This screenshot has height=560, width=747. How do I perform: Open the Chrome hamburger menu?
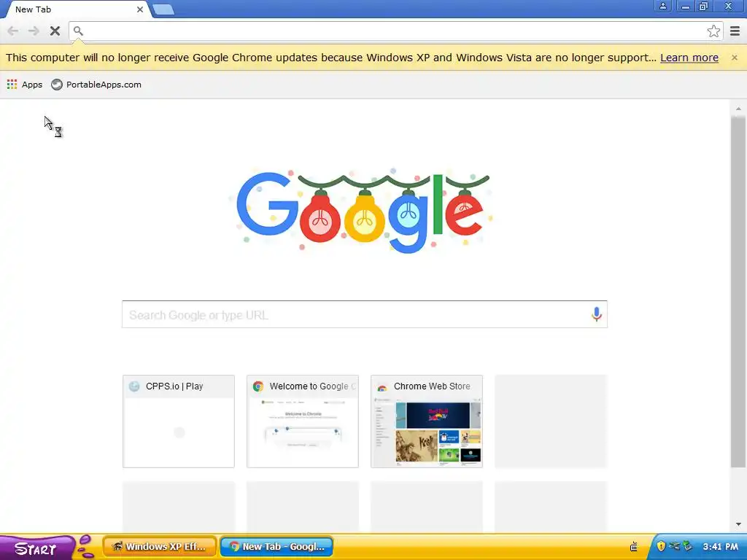tap(735, 31)
